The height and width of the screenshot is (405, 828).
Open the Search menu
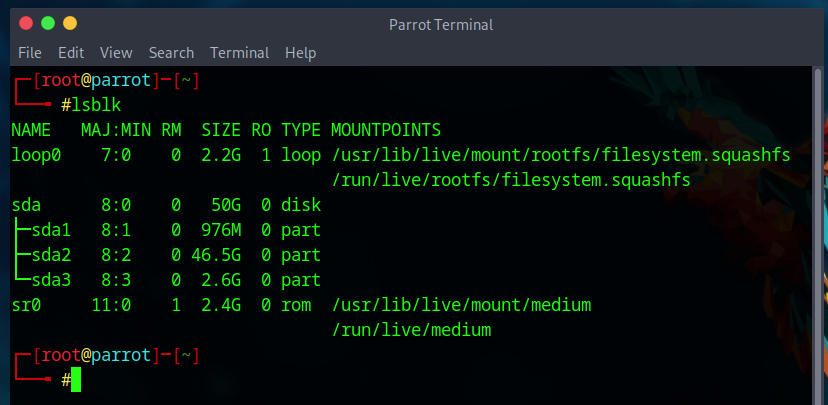[171, 52]
